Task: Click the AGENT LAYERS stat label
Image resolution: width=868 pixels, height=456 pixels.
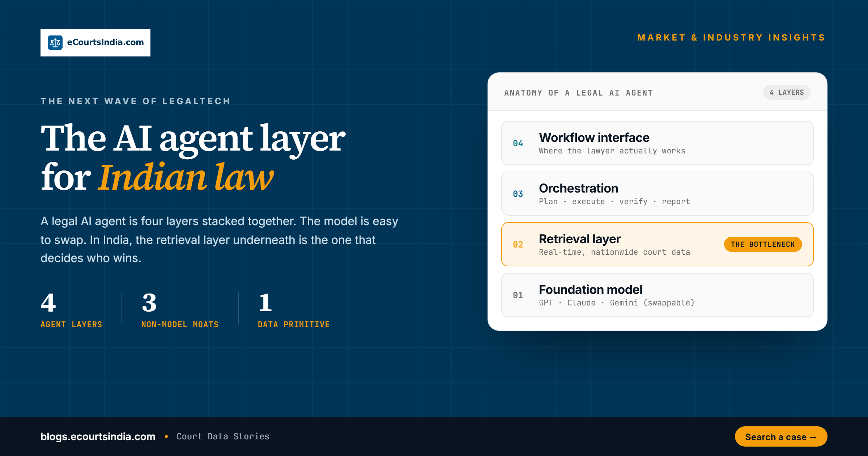Action: coord(71,324)
